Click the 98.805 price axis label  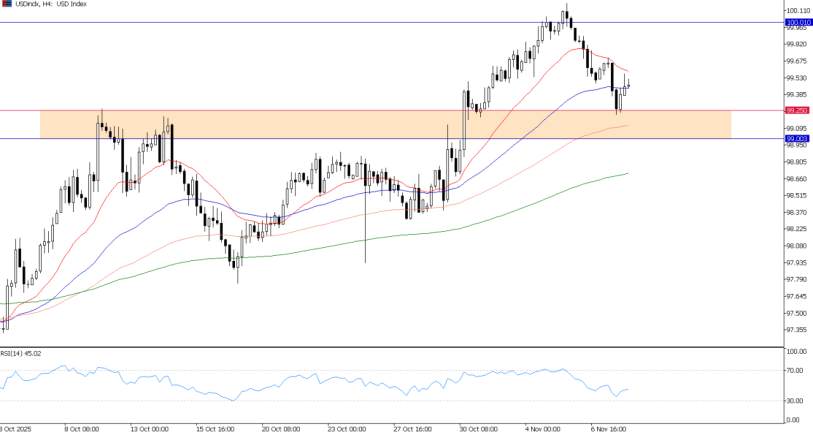click(797, 162)
